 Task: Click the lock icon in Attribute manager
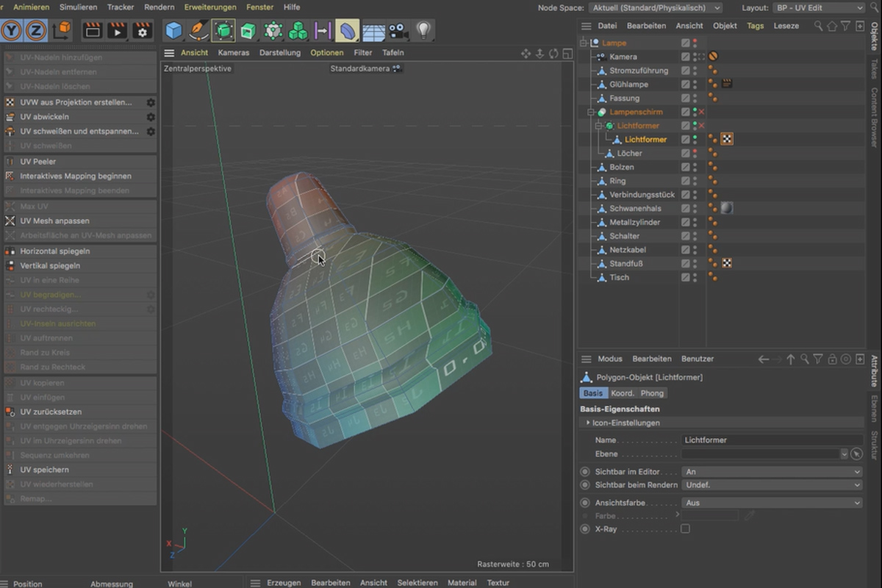(832, 359)
